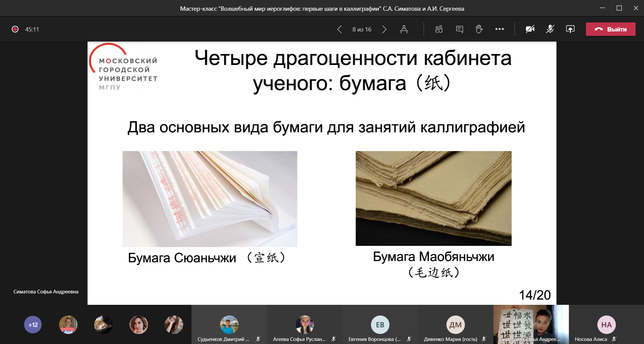Click Агеева Софья's mic status chevron
Screen dimensions: 644x344
[334, 339]
